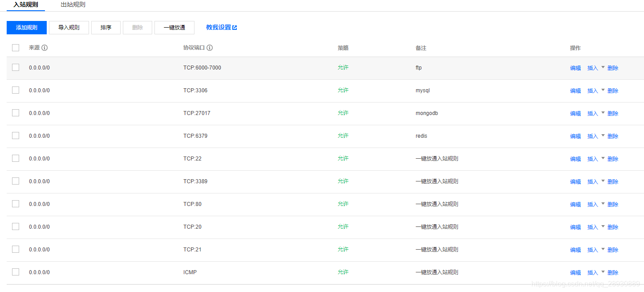Click the 0.0.0.0/0 source in ftp row
This screenshot has height=292, width=644.
pyautogui.click(x=39, y=68)
